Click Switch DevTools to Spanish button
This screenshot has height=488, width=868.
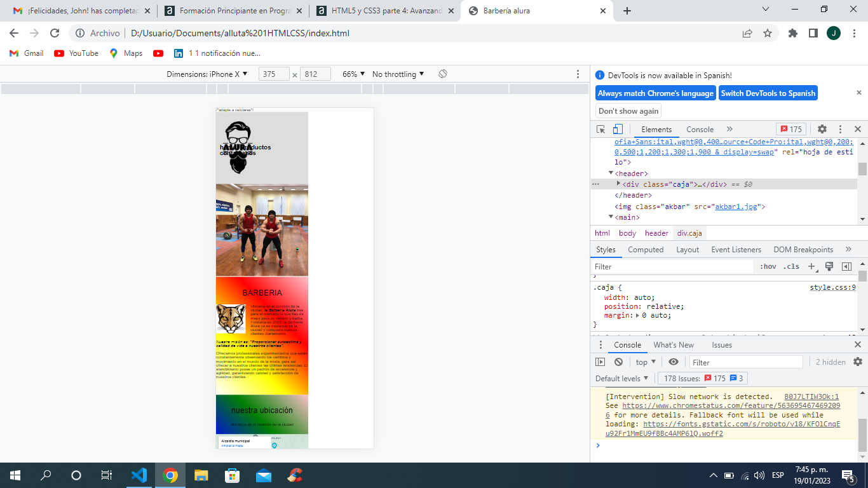coord(768,93)
